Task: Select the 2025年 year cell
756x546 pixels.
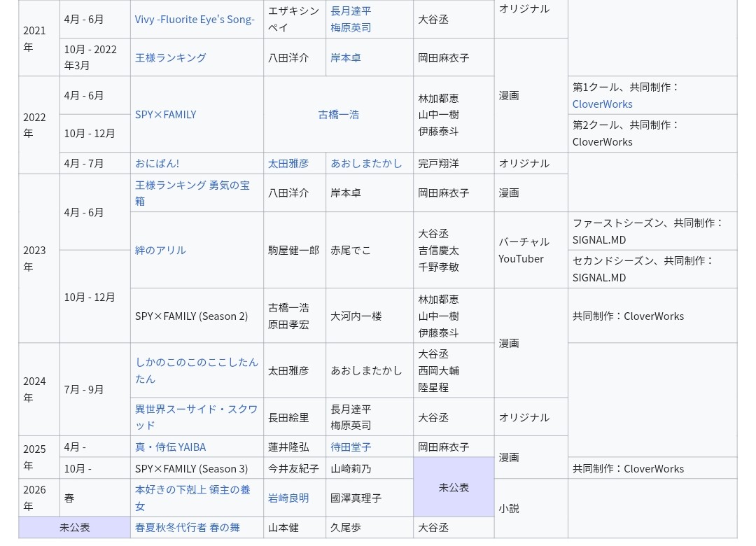Action: click(x=39, y=457)
